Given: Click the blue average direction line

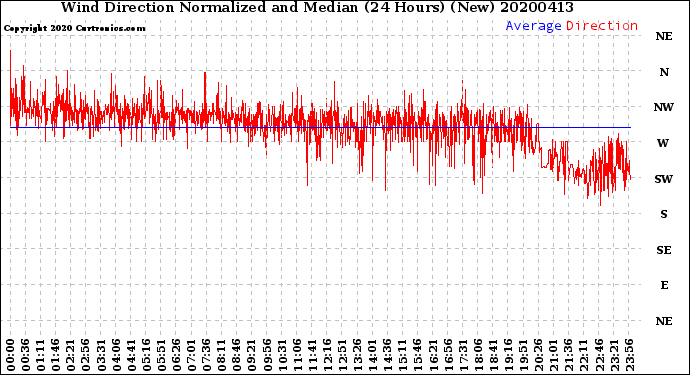Looking at the screenshot, I should click(x=320, y=127).
